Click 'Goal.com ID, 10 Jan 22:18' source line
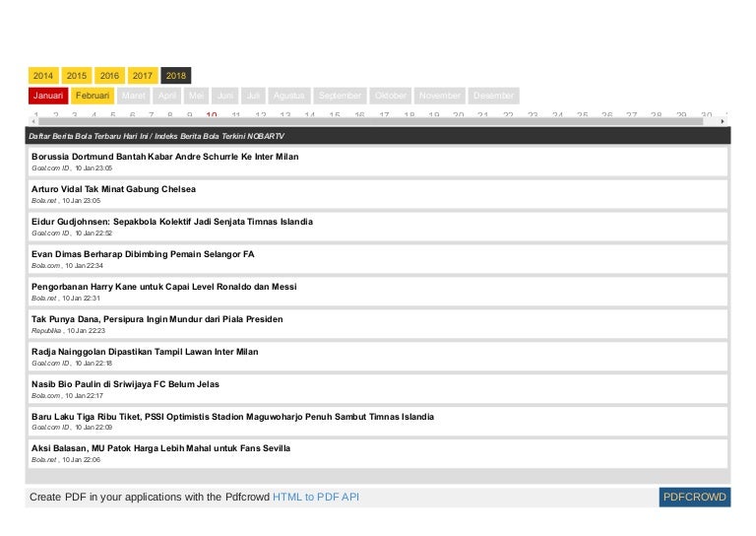Image resolution: width=756 pixels, height=536 pixels. (x=72, y=364)
